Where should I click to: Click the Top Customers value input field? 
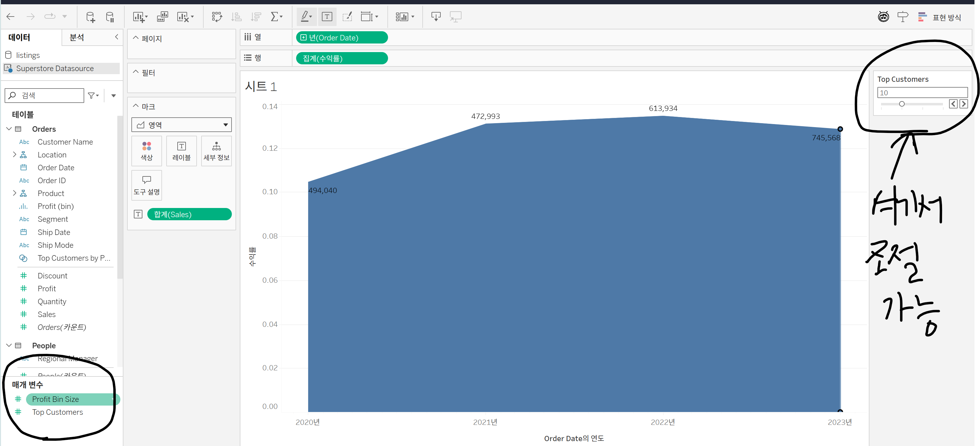tap(922, 93)
